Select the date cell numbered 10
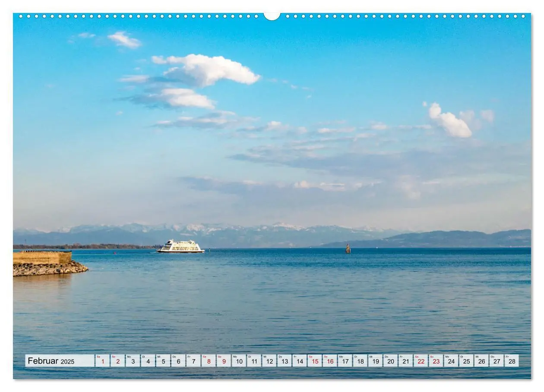 point(239,361)
